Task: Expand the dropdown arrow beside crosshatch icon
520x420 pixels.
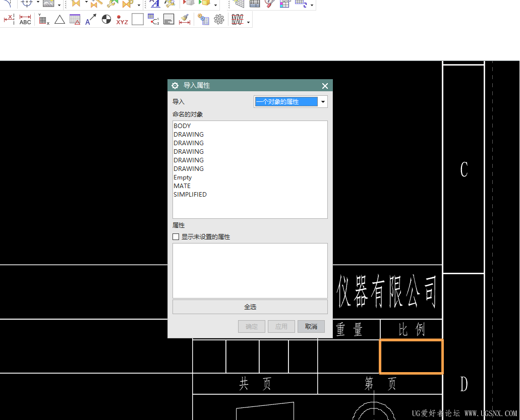Action: coord(248,22)
